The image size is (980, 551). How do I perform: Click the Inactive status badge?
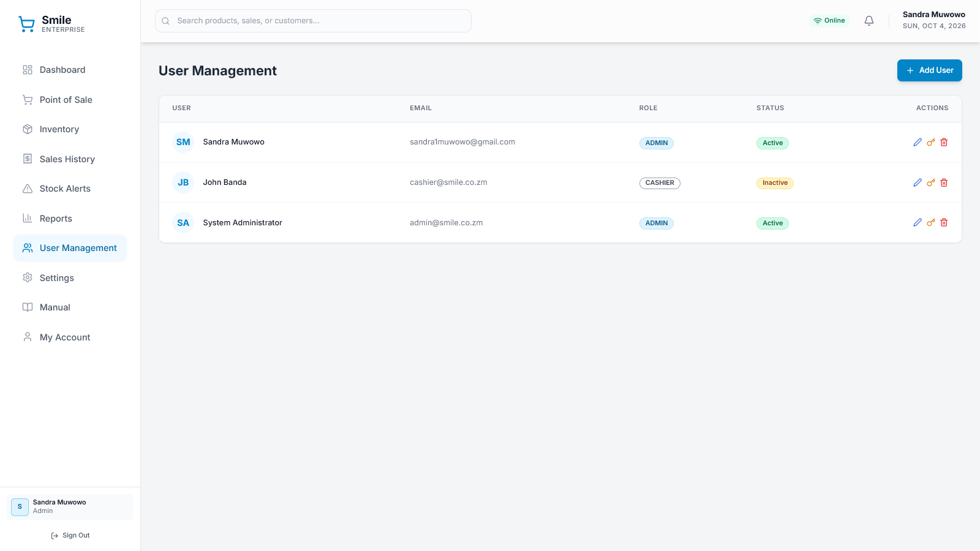[x=775, y=183]
